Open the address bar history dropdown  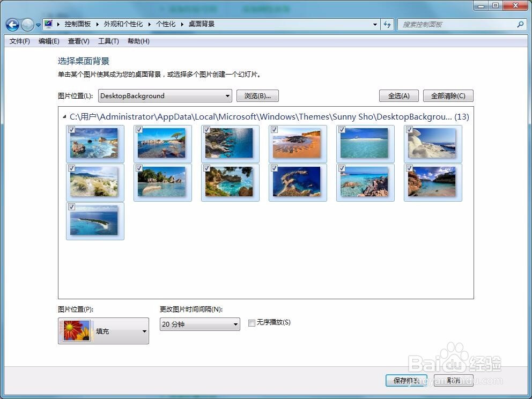point(375,25)
